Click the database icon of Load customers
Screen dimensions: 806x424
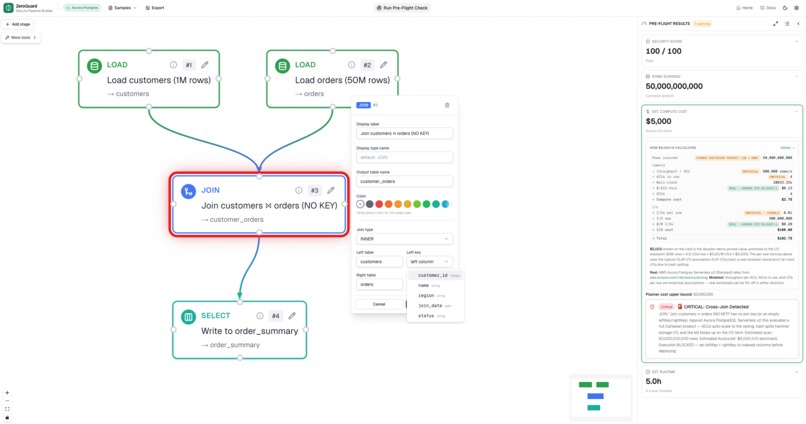[94, 66]
